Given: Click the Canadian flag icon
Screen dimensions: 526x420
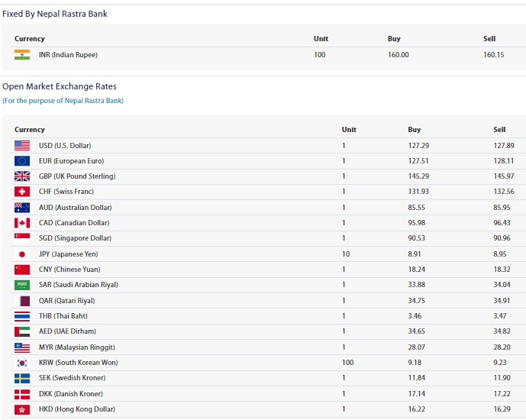Looking at the screenshot, I should [22, 223].
